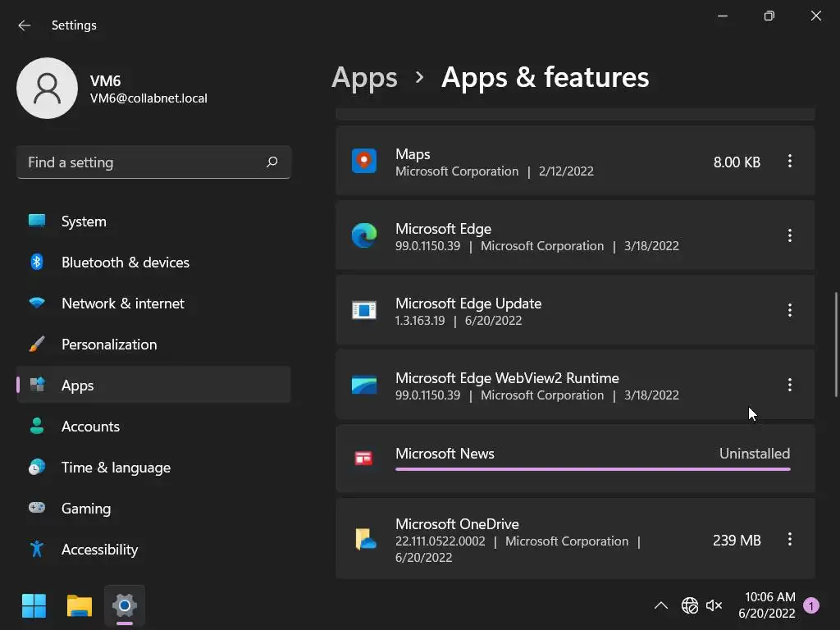The image size is (840, 630).
Task: Click the Microsoft News app icon
Action: pos(364,458)
